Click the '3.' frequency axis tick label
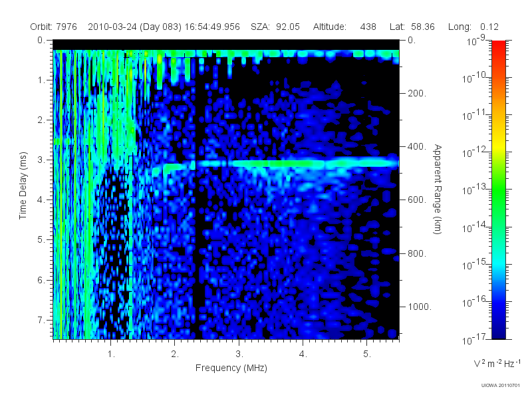The image size is (532, 399). 239,354
